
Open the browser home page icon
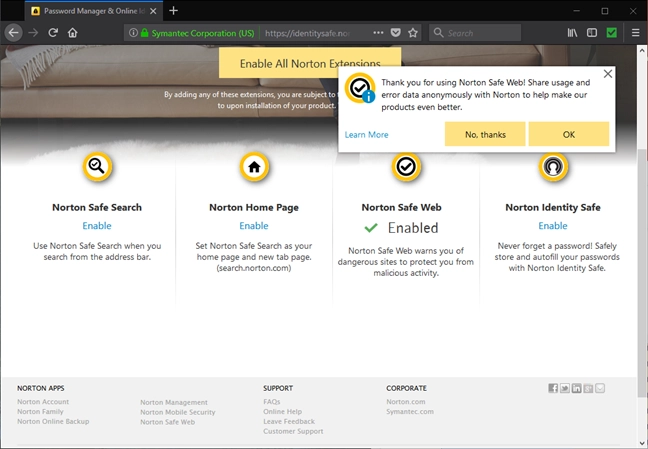(73, 33)
